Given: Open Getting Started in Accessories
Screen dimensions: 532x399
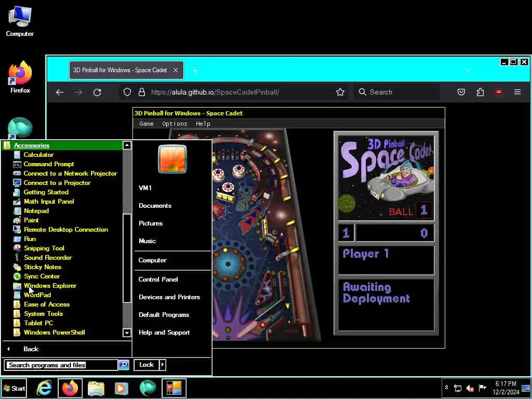Looking at the screenshot, I should pyautogui.click(x=46, y=192).
